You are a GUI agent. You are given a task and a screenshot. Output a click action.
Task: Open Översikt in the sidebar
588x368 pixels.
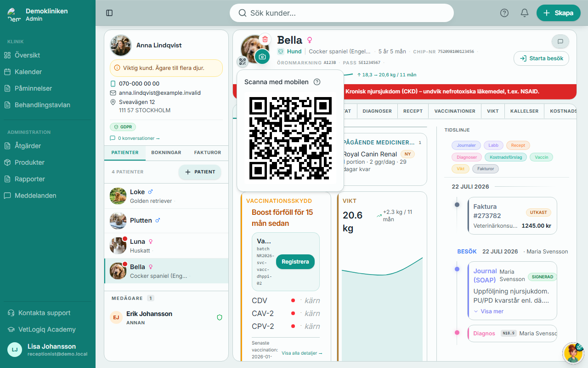(x=48, y=55)
